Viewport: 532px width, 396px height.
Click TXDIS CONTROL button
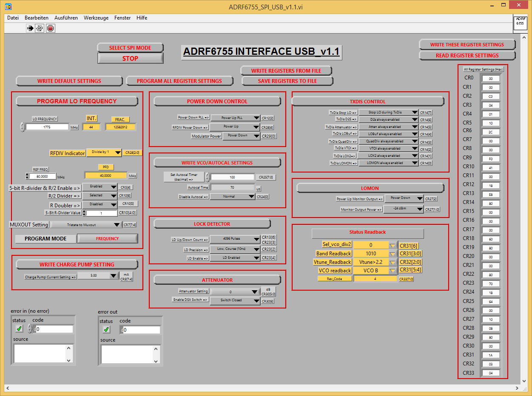click(x=367, y=101)
